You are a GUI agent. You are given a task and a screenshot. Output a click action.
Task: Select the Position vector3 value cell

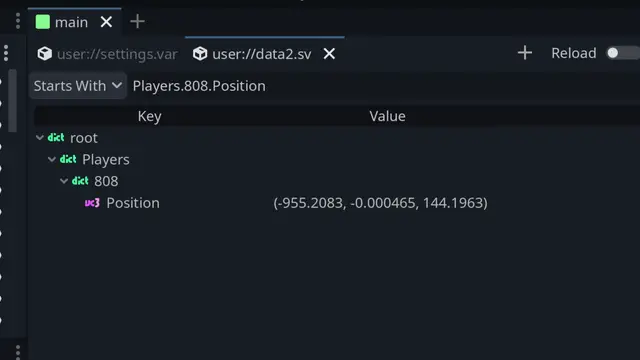[x=380, y=203]
